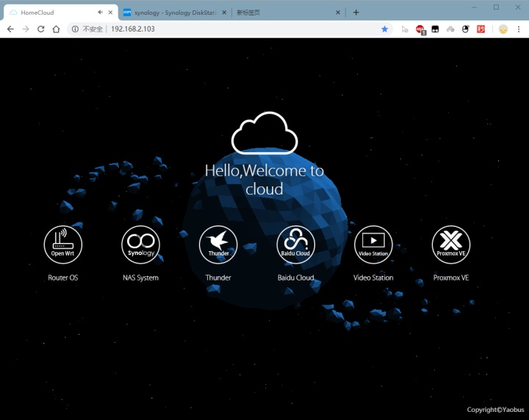The width and height of the screenshot is (529, 420).
Task: Open the Video Station play icon
Action: (373, 245)
